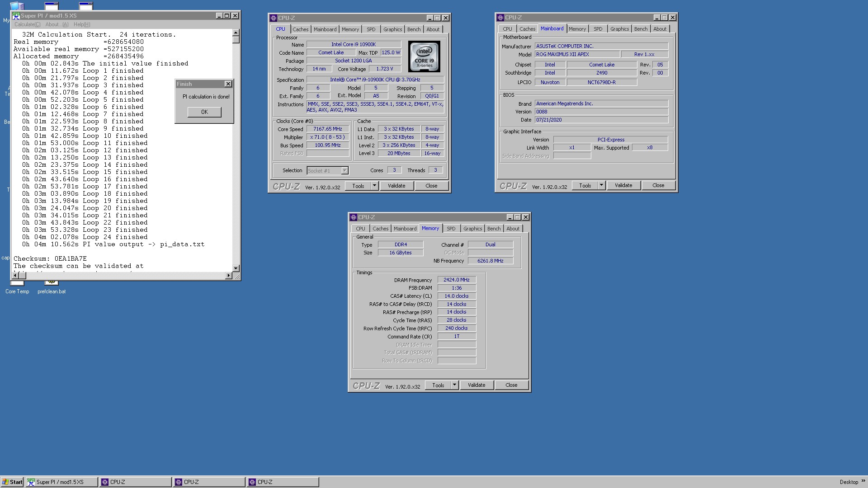The height and width of the screenshot is (488, 868).
Task: Switch to Caches tab in CPU window
Action: pos(300,29)
